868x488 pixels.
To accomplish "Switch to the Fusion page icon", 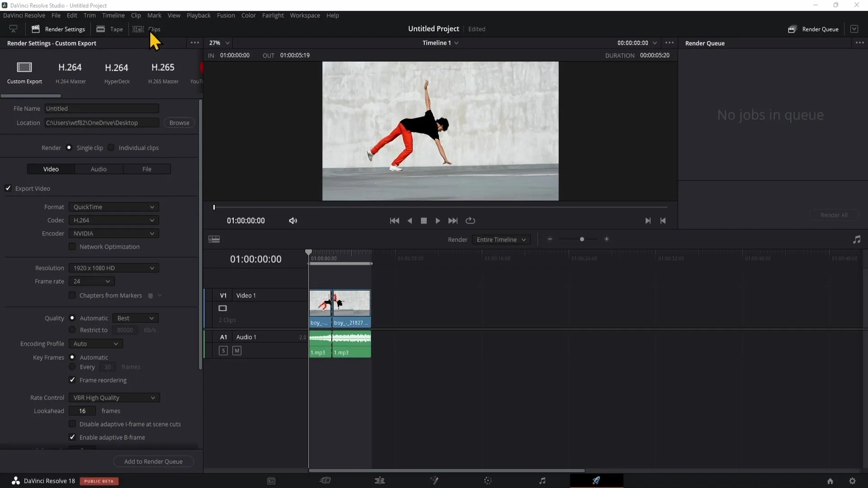I will tap(434, 481).
